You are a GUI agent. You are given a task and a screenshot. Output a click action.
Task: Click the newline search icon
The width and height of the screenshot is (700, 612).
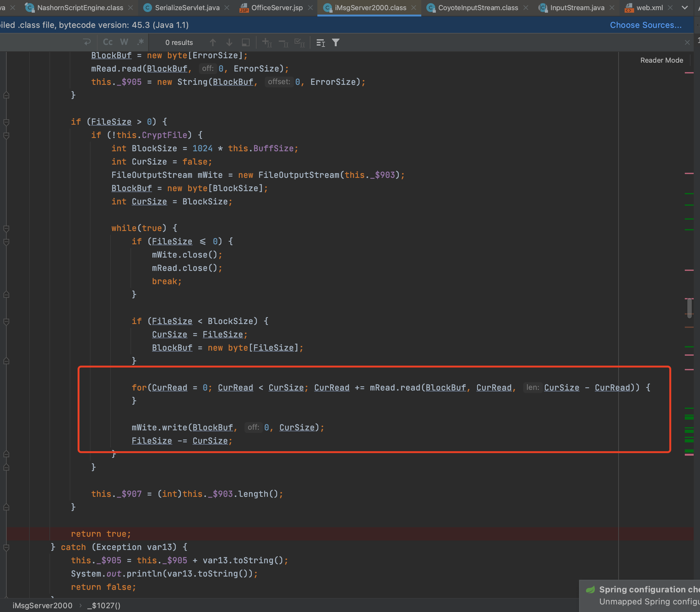click(87, 42)
